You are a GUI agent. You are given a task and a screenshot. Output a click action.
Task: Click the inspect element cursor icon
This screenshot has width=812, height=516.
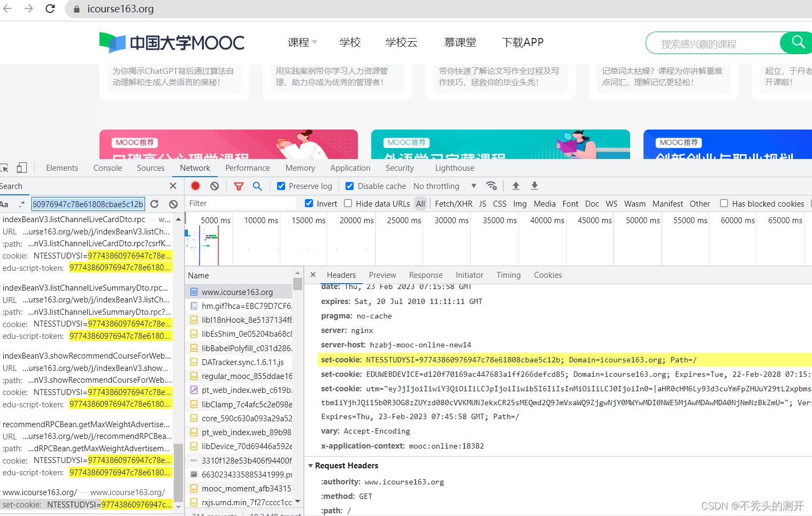coord(4,168)
